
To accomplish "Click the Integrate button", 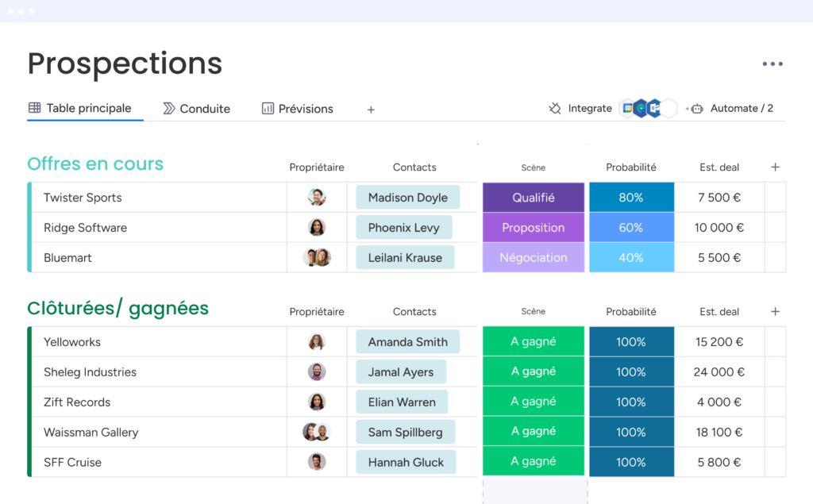I will 590,109.
